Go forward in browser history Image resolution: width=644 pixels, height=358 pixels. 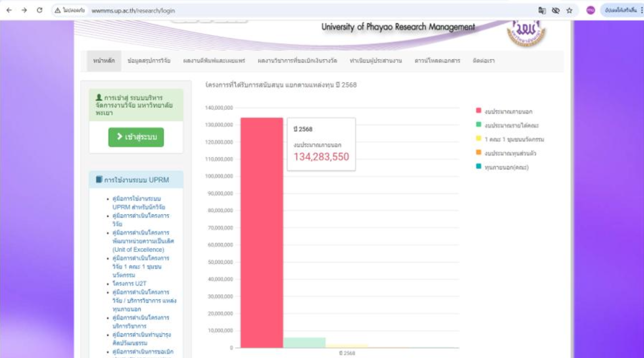click(24, 10)
